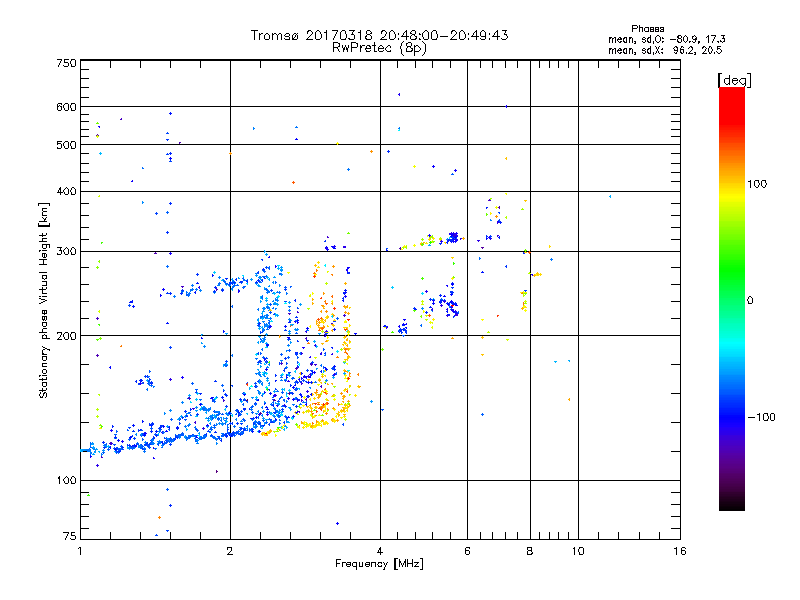Click the green middle of the phase colorbar
Viewport: 800px width, 600px height.
732,276
